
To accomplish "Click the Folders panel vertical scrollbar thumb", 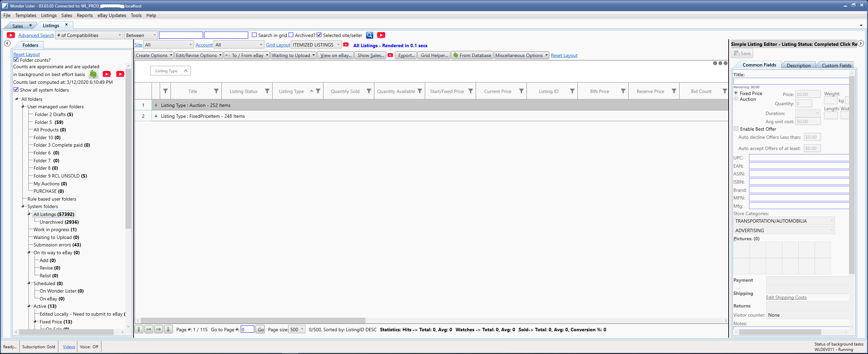I will [x=128, y=148].
